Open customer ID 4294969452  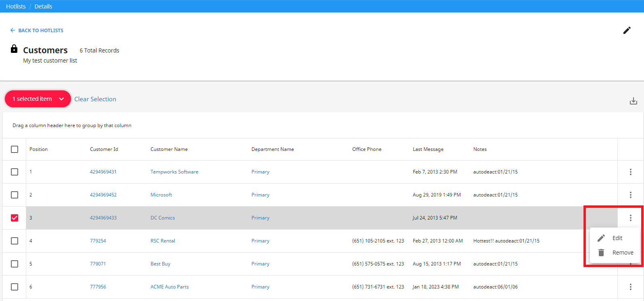click(103, 195)
